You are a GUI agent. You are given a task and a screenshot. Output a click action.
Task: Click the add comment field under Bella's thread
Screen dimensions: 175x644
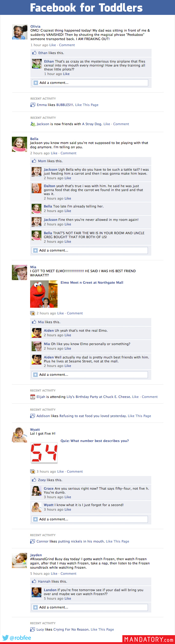coord(90,250)
